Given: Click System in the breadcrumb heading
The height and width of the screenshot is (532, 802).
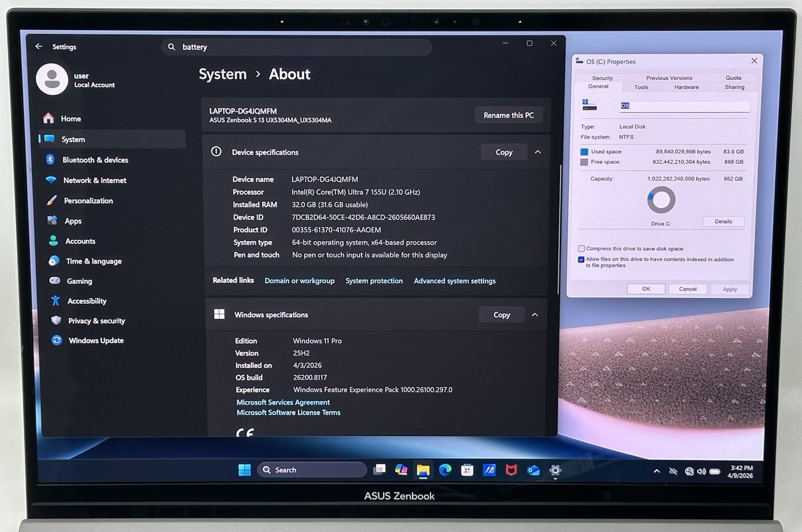Looking at the screenshot, I should pos(223,74).
